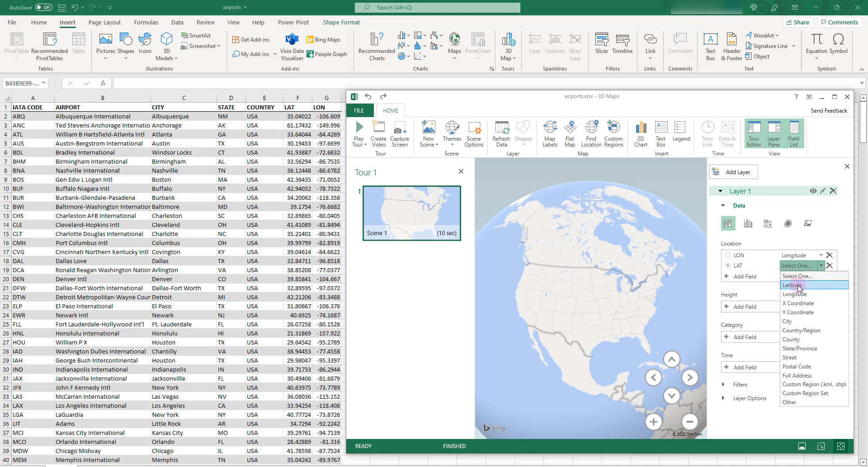Click Send Feedback link
The image size is (868, 467).
pos(829,110)
